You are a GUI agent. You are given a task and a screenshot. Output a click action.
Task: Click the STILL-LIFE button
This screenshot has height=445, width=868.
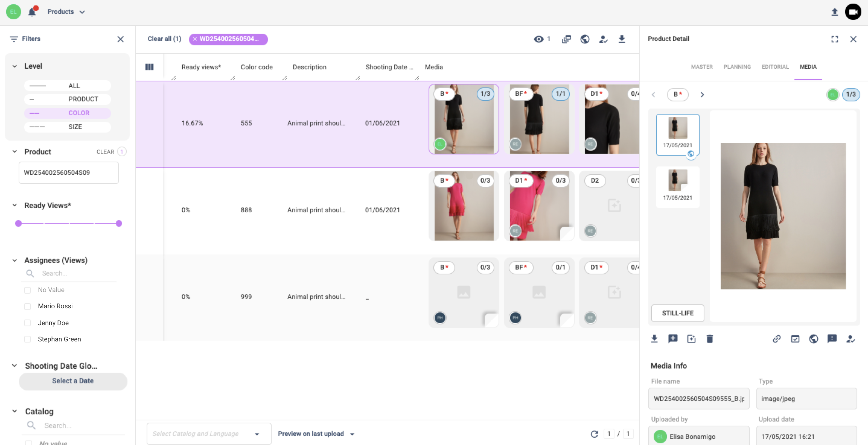(678, 313)
